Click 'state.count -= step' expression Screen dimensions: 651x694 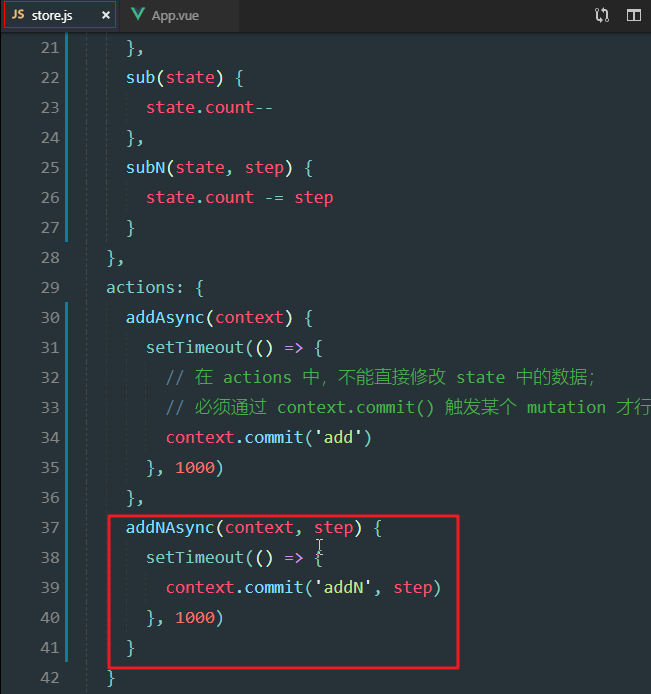(x=239, y=197)
